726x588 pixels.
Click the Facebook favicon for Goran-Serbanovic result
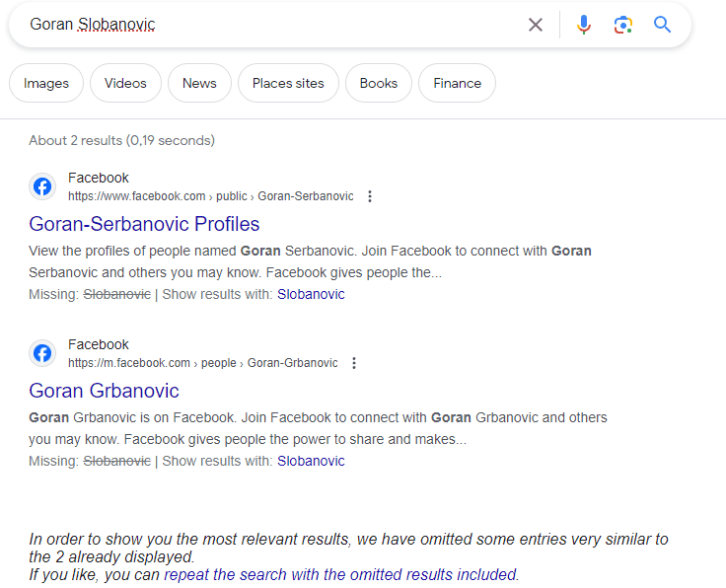click(42, 186)
